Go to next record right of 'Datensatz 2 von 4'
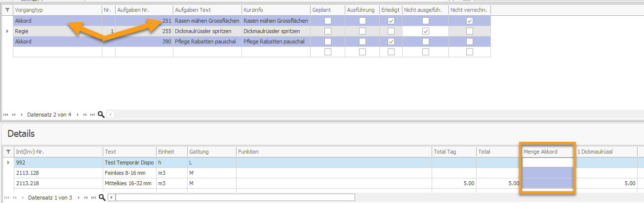The width and height of the screenshot is (644, 203). [x=78, y=115]
